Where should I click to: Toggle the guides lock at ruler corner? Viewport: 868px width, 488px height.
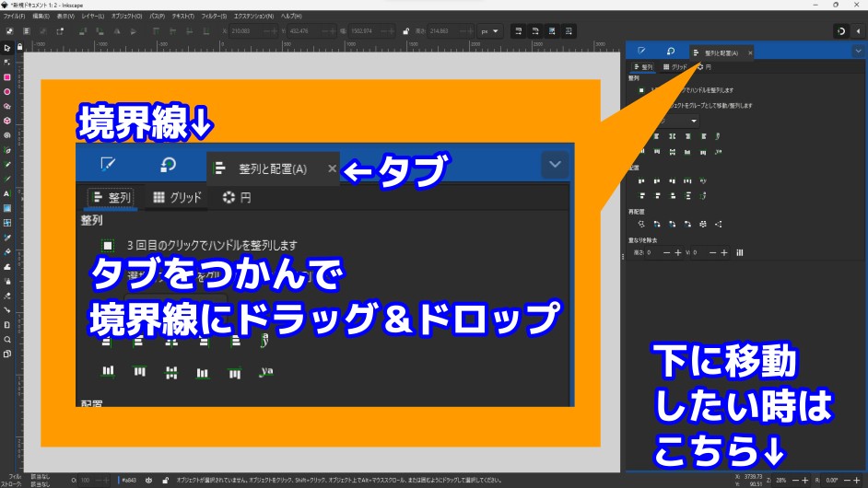point(19,47)
